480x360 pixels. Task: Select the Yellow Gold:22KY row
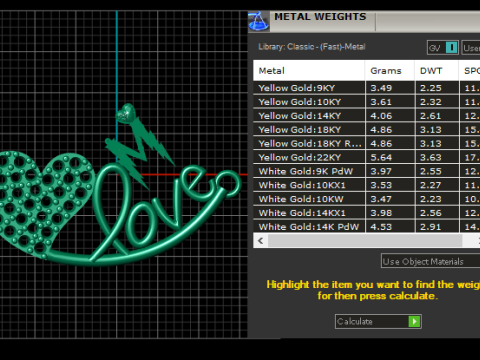click(x=366, y=157)
